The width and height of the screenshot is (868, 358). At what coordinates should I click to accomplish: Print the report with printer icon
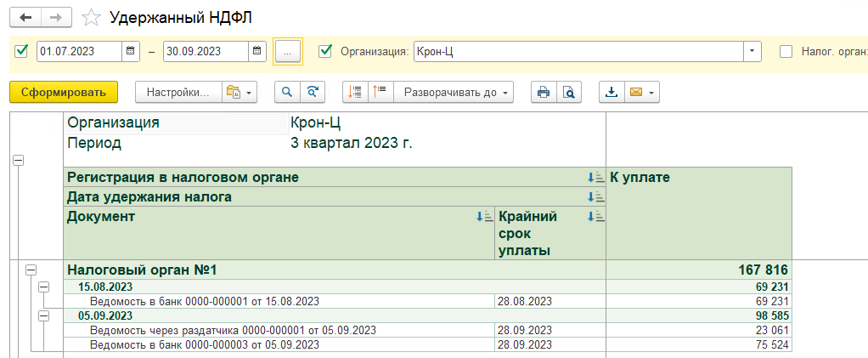544,93
